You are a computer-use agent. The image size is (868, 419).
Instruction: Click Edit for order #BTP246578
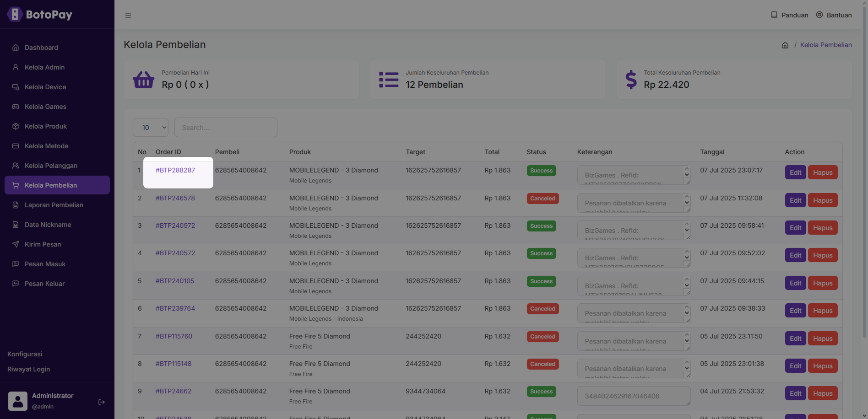coord(796,200)
